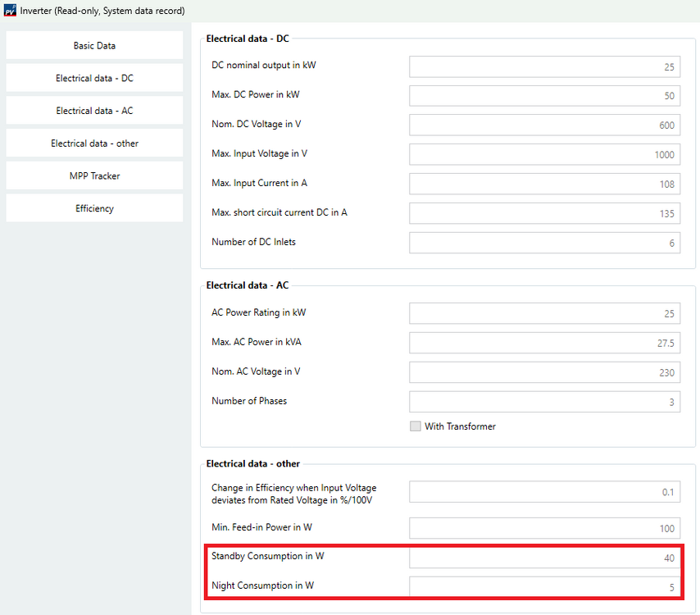
Task: Toggle the With Transformer checkbox
Action: coord(416,426)
